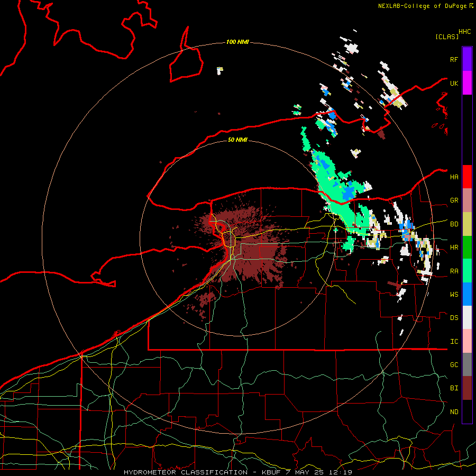Click the HA red legend swatch
Viewport: 476px width, 476px height.
tap(467, 177)
